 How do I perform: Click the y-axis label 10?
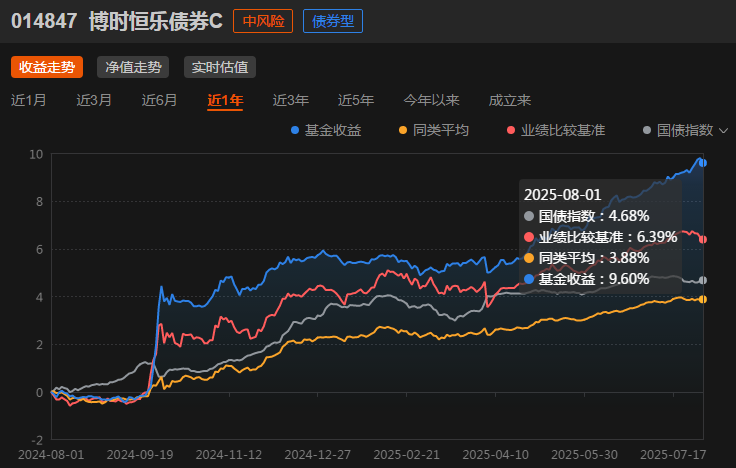tap(36, 154)
